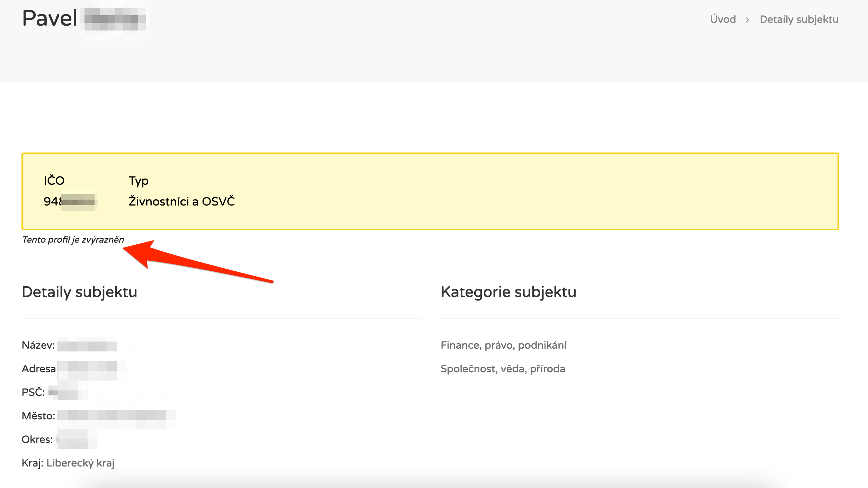Click the Detaily subjektu breadcrumb
The image size is (868, 488).
(x=799, y=19)
